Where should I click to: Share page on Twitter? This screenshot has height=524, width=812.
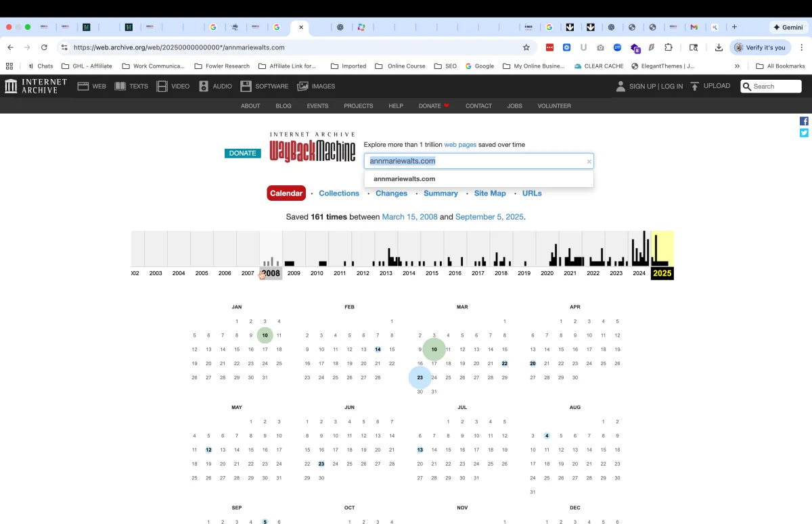click(x=804, y=133)
